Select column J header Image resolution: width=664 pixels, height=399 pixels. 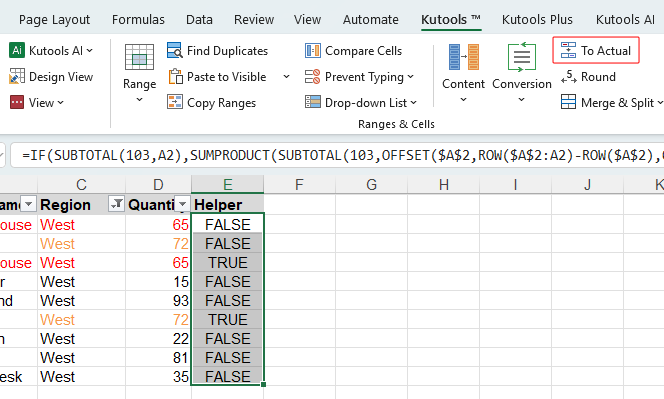pyautogui.click(x=587, y=185)
